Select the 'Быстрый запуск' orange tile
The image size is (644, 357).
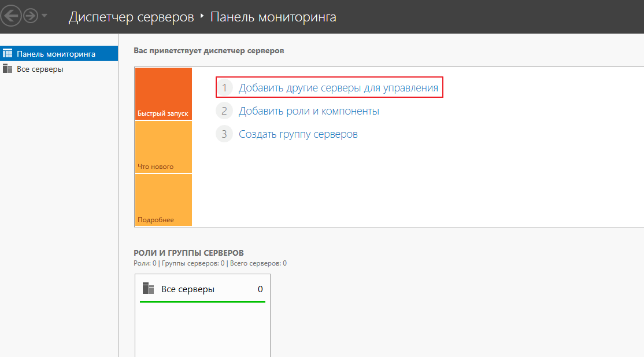coord(163,94)
